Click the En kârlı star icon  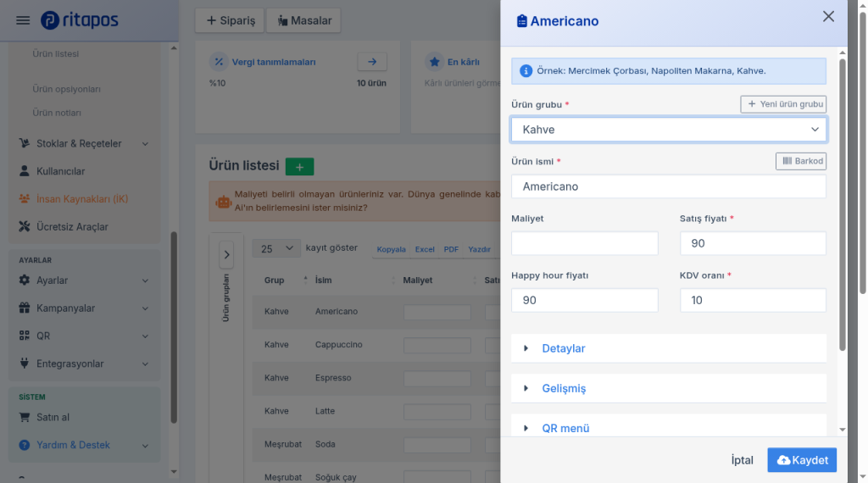pyautogui.click(x=435, y=62)
